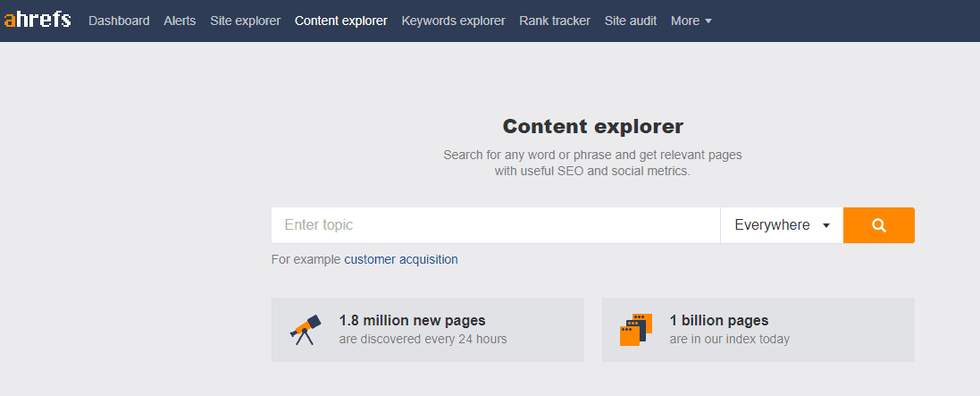Switch to Site audit
The width and height of the screenshot is (980, 396).
631,21
